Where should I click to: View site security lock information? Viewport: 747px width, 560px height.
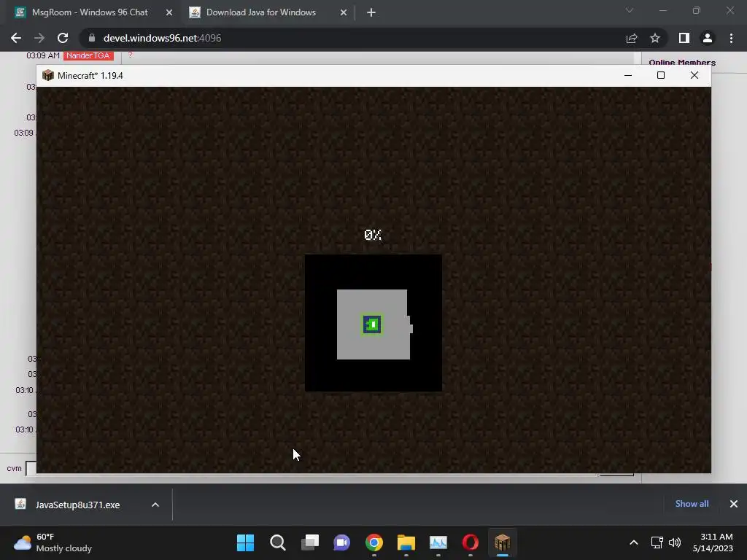point(92,38)
